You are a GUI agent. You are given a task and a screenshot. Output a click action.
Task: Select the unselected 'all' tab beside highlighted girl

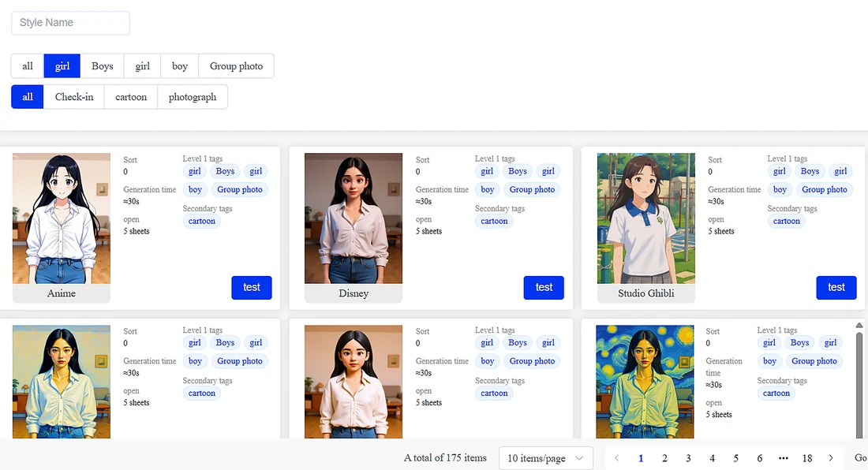point(28,65)
